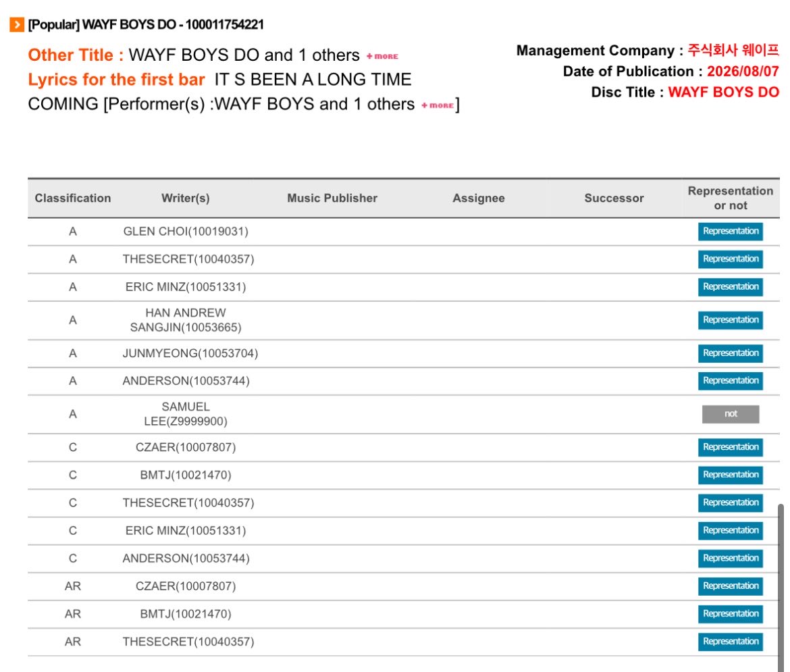This screenshot has height=672, width=790.
Task: Click the Classification column header
Action: tap(73, 198)
